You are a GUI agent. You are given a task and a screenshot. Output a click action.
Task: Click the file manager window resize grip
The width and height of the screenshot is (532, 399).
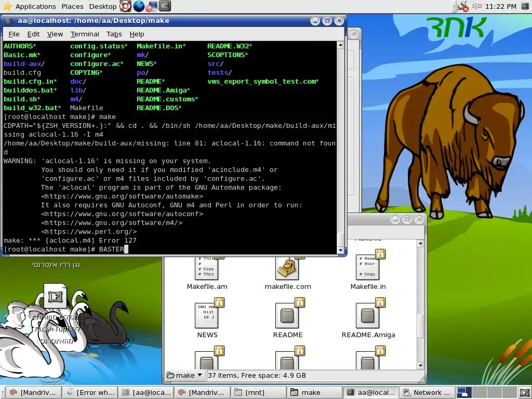(422, 379)
